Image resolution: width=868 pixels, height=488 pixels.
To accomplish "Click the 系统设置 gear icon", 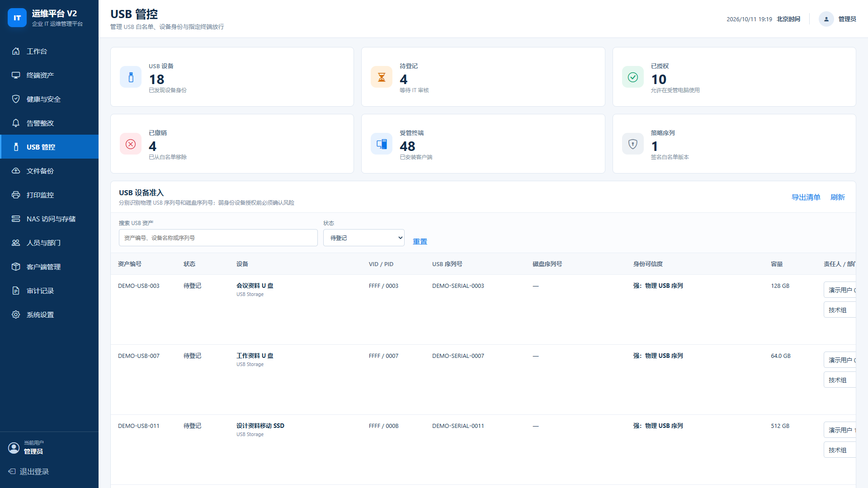I will pos(16,314).
